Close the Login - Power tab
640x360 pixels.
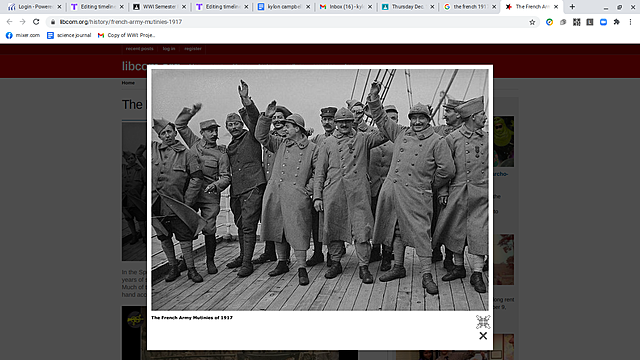pyautogui.click(x=59, y=7)
